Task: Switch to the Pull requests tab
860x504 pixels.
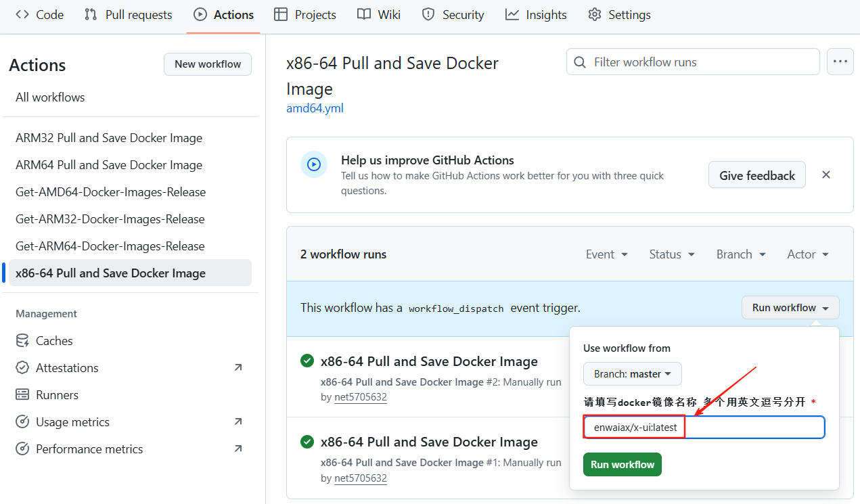Action: 129,15
